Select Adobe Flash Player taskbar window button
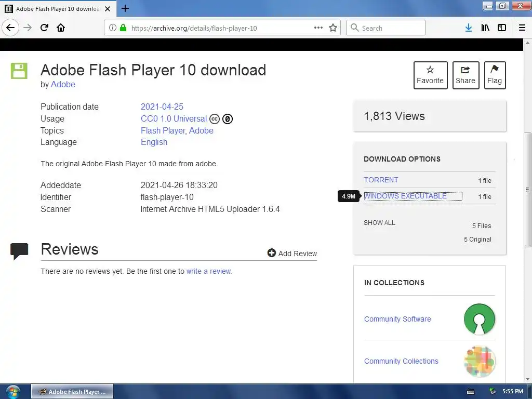The image size is (532, 399). [x=72, y=392]
